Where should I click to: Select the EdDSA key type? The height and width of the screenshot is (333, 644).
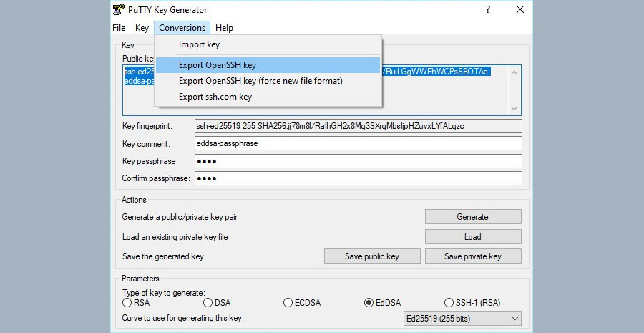(x=382, y=303)
